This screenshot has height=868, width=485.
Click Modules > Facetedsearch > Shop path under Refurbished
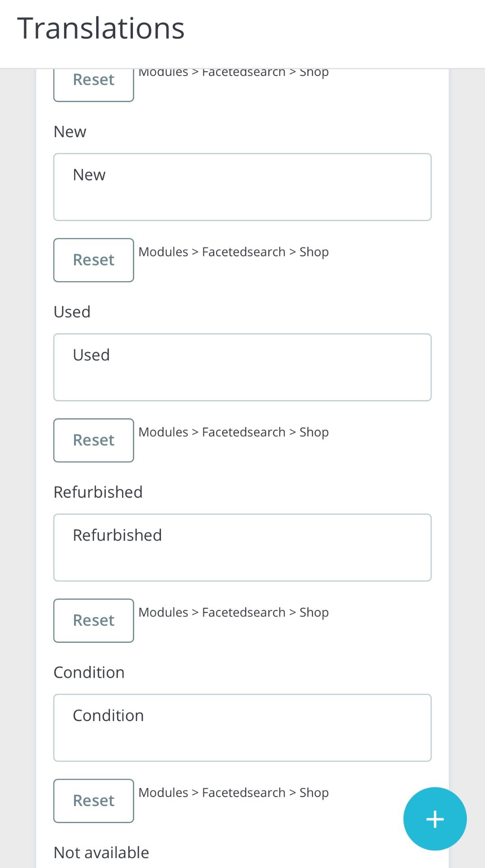click(x=233, y=612)
